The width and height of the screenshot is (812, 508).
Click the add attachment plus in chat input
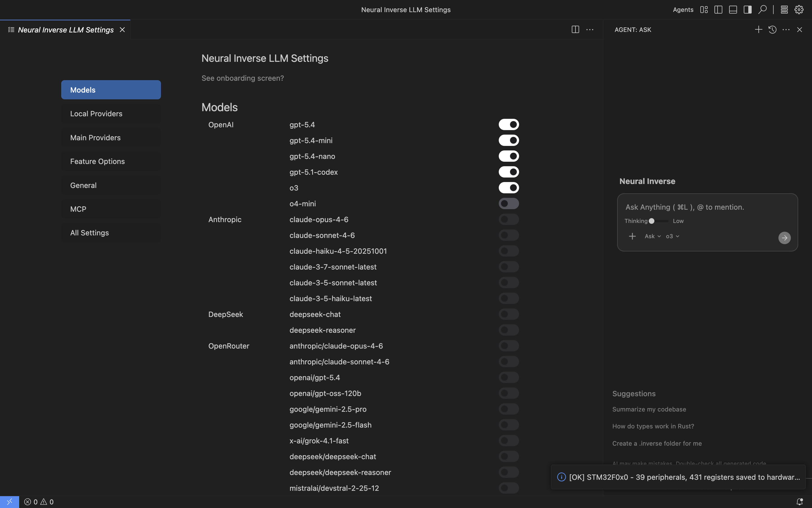click(x=632, y=236)
